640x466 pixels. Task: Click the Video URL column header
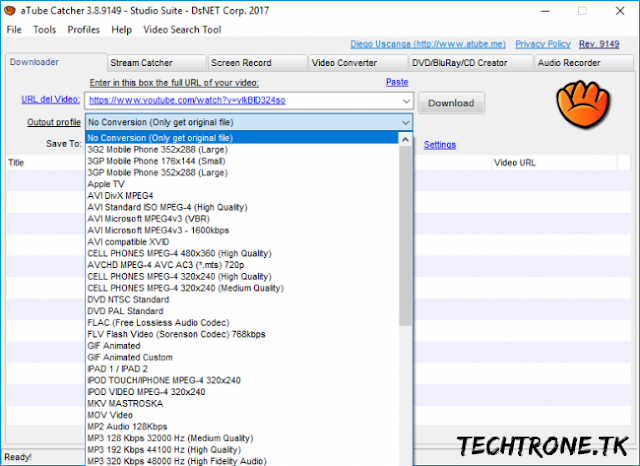(554, 163)
